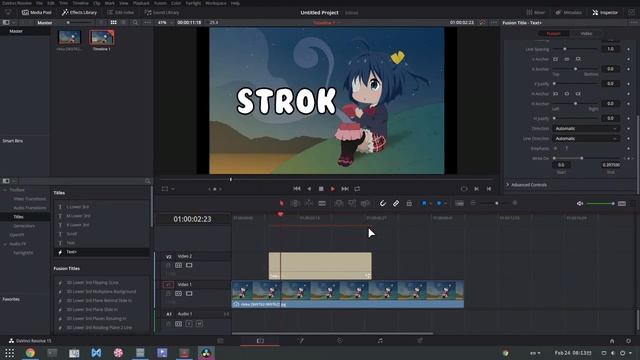The width and height of the screenshot is (640, 360).
Task: Select the Trim Edit mode tool
Action: [295, 203]
